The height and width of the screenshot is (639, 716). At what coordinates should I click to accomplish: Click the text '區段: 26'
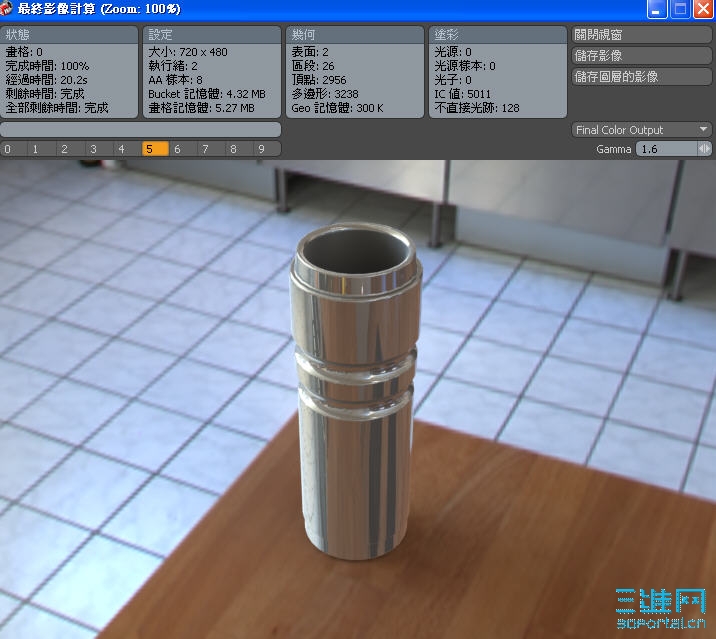(x=313, y=66)
